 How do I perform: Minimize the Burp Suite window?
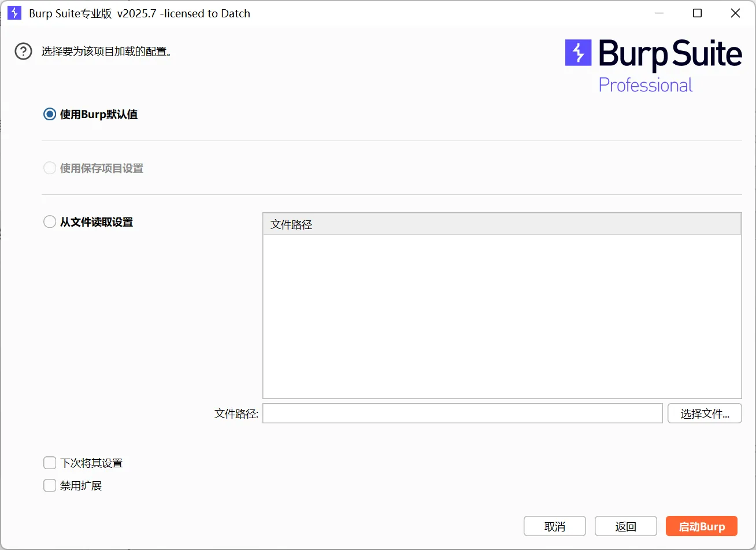tap(659, 13)
